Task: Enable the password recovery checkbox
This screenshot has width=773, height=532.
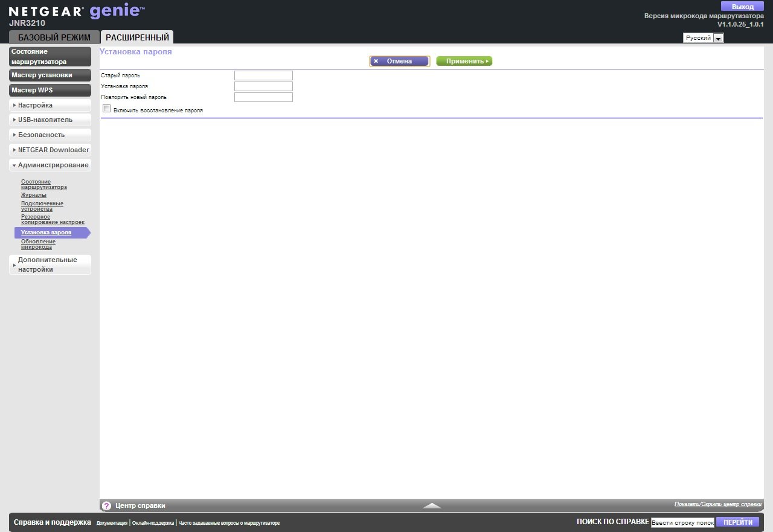Action: (x=107, y=109)
